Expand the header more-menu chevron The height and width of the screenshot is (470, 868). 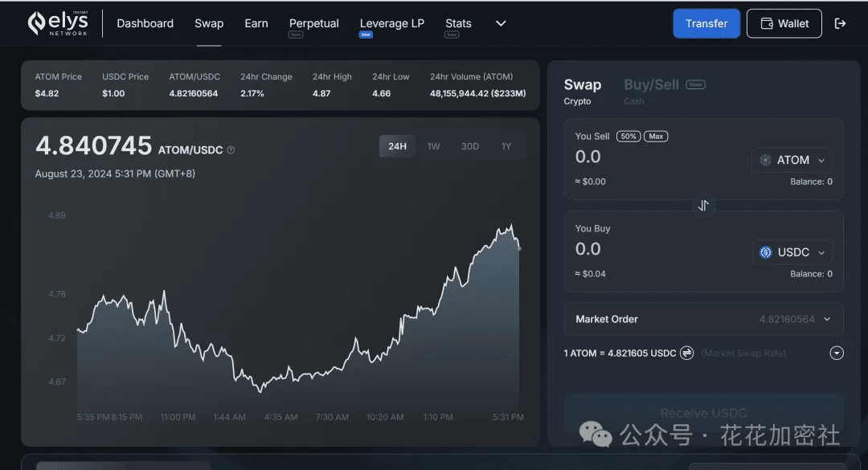pyautogui.click(x=501, y=23)
